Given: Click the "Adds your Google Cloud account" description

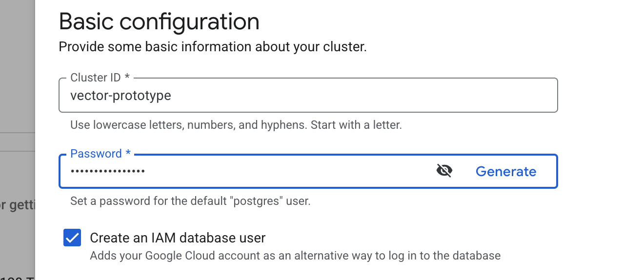Looking at the screenshot, I should click(x=295, y=256).
